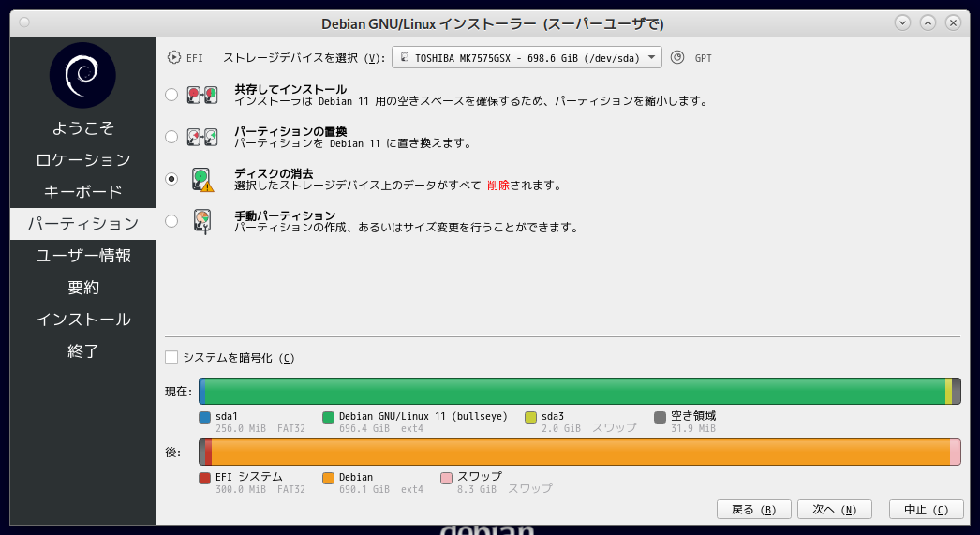Maximize the installer window
Viewport: 980px width, 535px height.
[x=928, y=23]
